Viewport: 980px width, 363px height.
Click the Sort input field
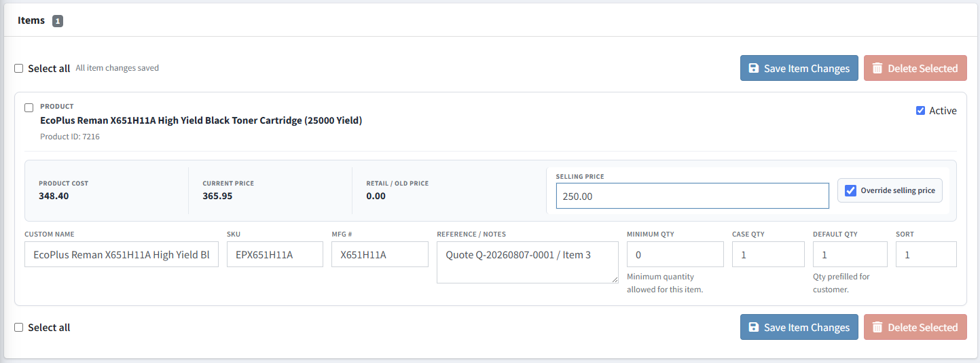(926, 254)
